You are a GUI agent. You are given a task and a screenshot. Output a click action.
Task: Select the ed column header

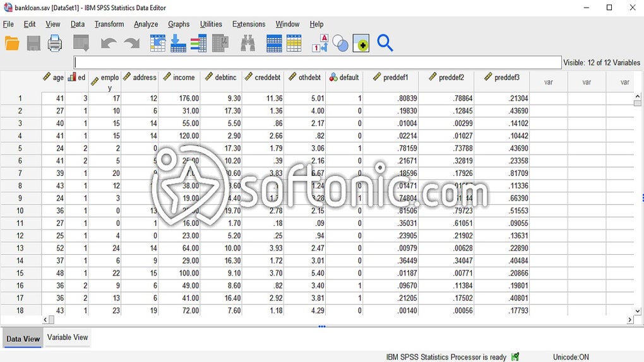[77, 82]
